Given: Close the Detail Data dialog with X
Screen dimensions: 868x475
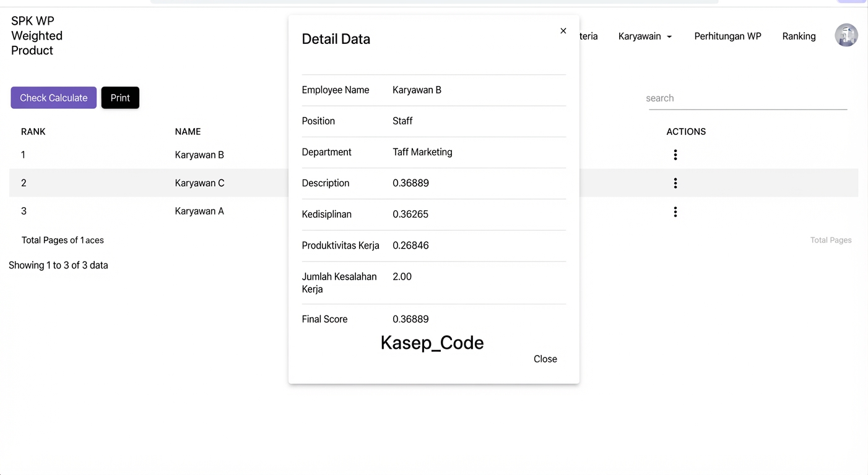Looking at the screenshot, I should [563, 31].
